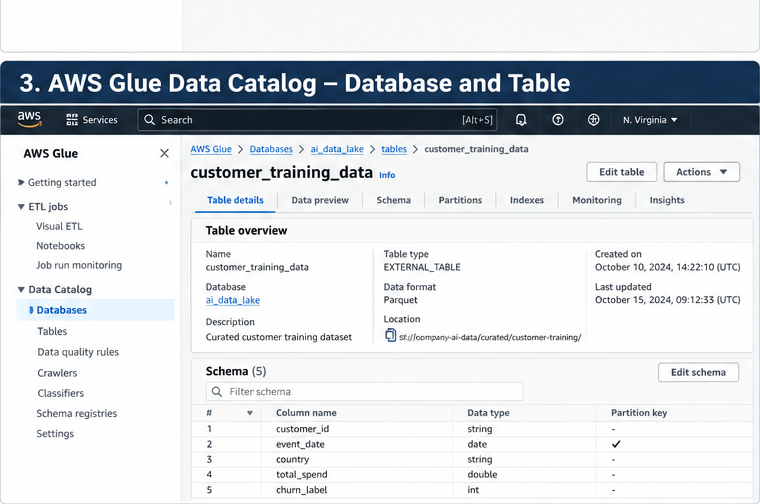Viewport: 760px width, 504px height.
Task: Open the Insights tab
Action: pyautogui.click(x=667, y=200)
